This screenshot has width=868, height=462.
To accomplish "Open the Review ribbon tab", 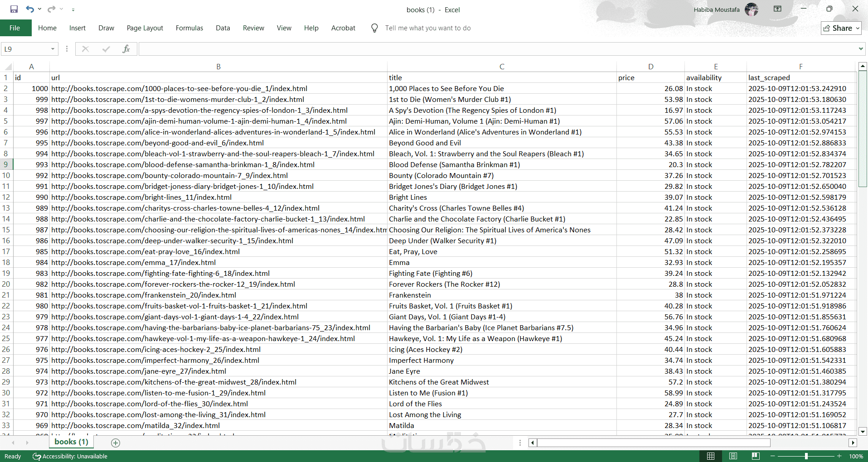I will [x=253, y=28].
